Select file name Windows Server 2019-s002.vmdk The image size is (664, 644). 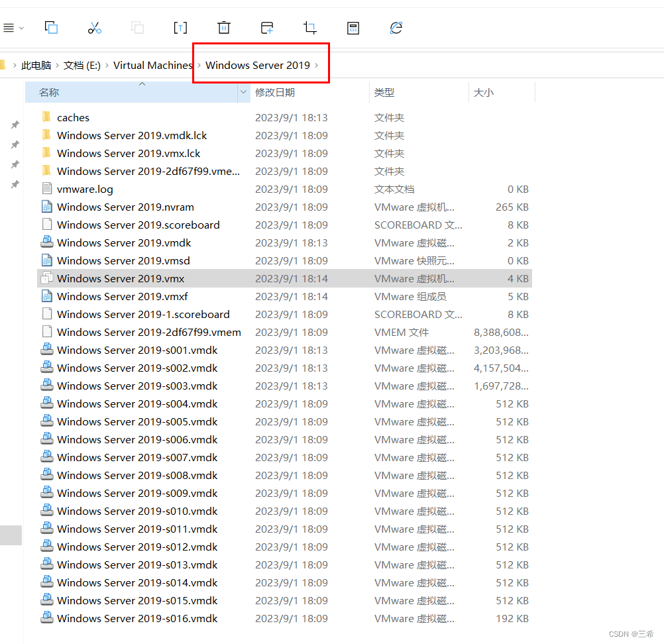tap(137, 368)
